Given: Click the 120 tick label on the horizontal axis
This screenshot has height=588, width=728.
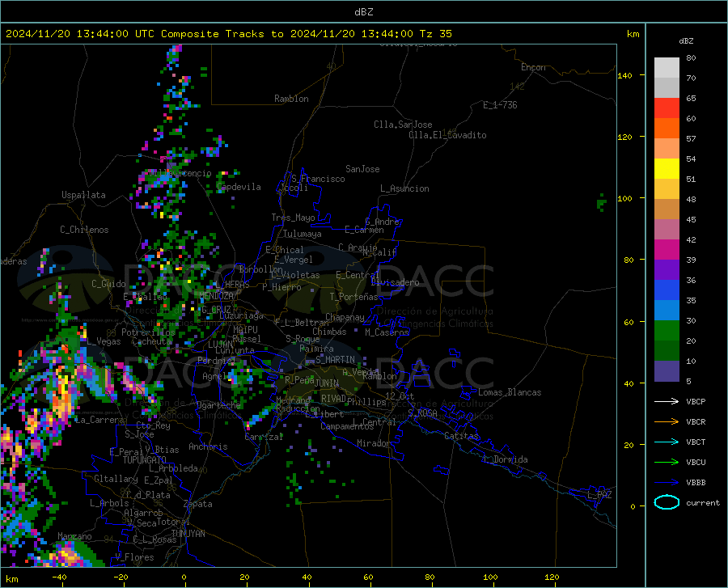Looking at the screenshot, I should 552,577.
